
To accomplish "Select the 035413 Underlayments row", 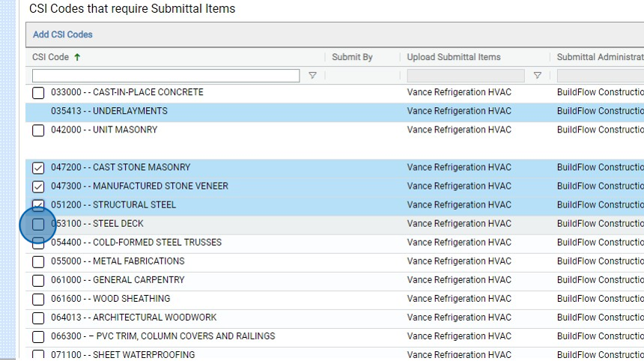I will click(109, 111).
